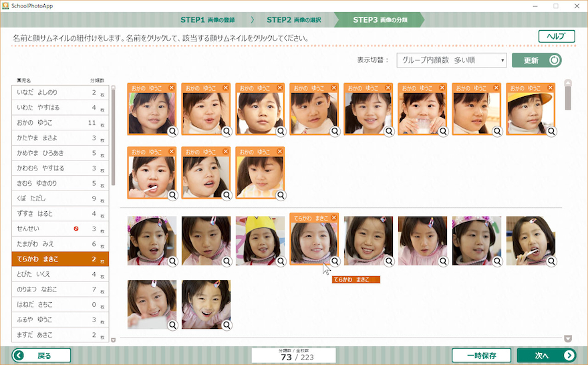This screenshot has width=588, height=365.
Task: Click the highlighted てらかわ まきこ list row
Action: (60, 259)
